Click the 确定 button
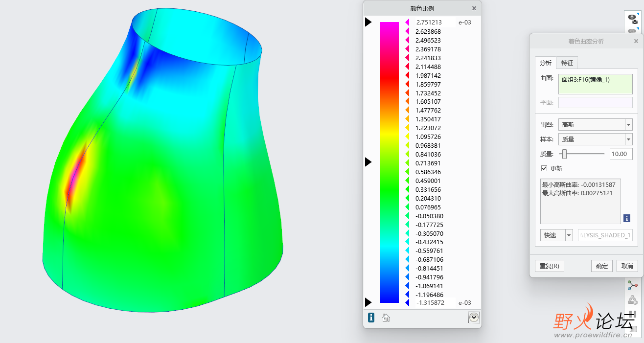The image size is (644, 343). coord(602,266)
